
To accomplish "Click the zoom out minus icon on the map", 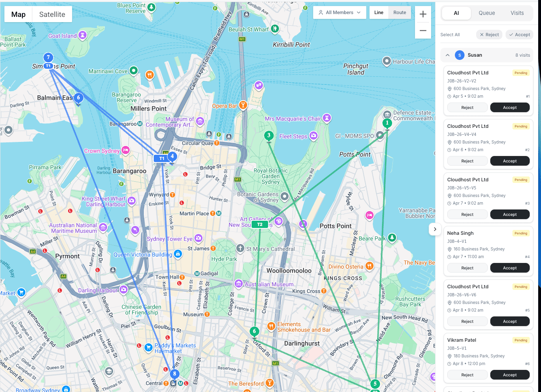I will pos(423,30).
